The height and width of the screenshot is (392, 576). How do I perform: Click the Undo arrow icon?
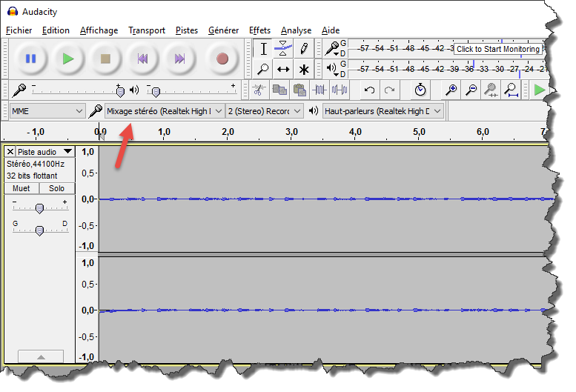[x=369, y=90]
